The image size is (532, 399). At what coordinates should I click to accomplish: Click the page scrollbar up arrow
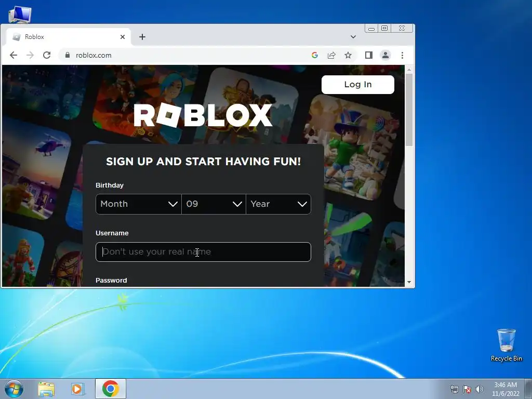(409, 70)
